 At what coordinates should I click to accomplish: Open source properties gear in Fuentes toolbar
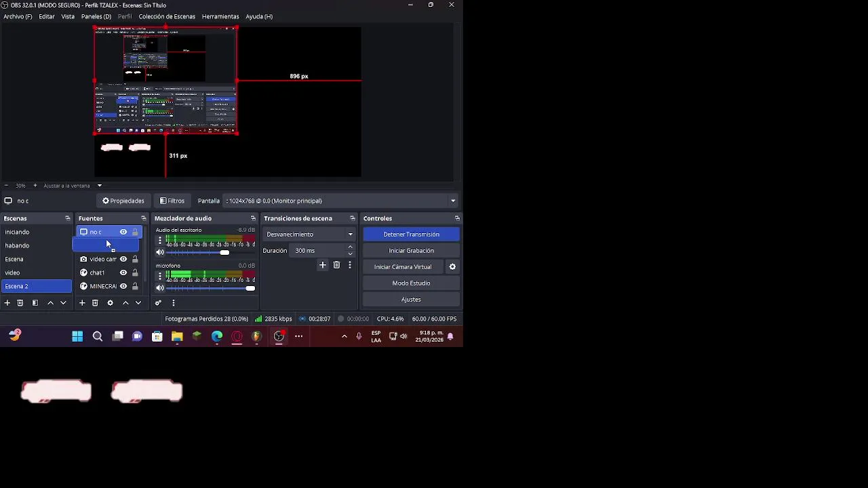tap(110, 303)
